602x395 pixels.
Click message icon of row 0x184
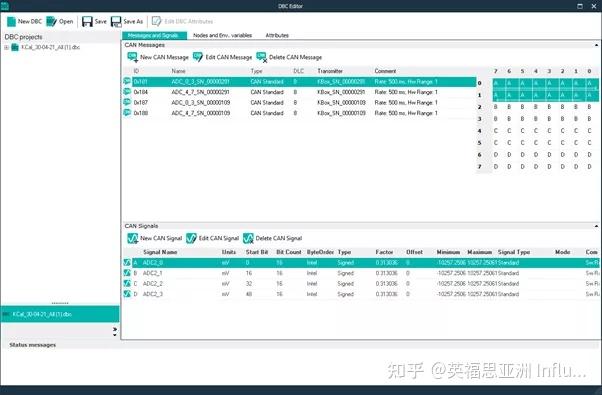[x=127, y=92]
